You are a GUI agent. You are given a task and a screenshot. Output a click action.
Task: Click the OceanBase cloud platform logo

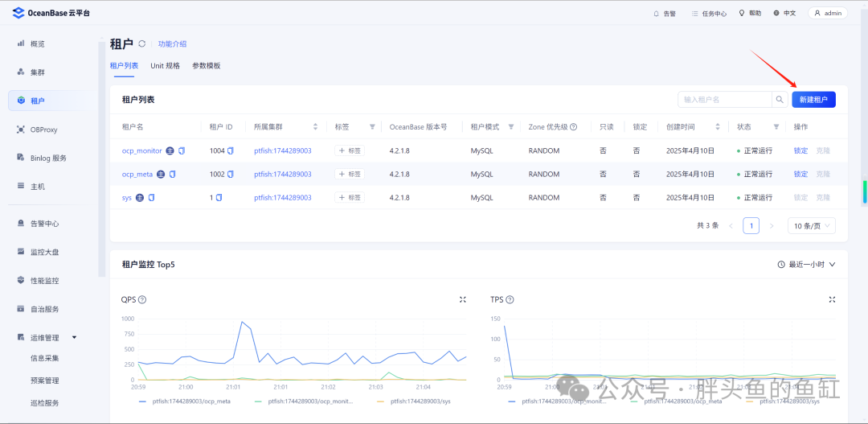51,13
